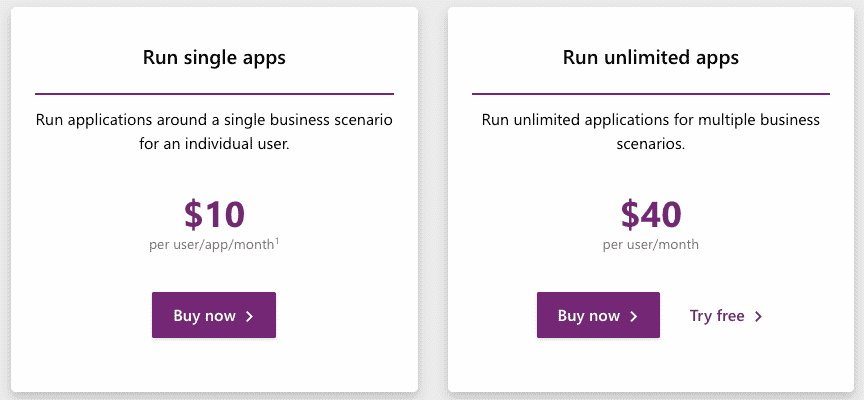Click the purple divider under Run single apps
Viewport: 864px width, 400px height.
214,94
